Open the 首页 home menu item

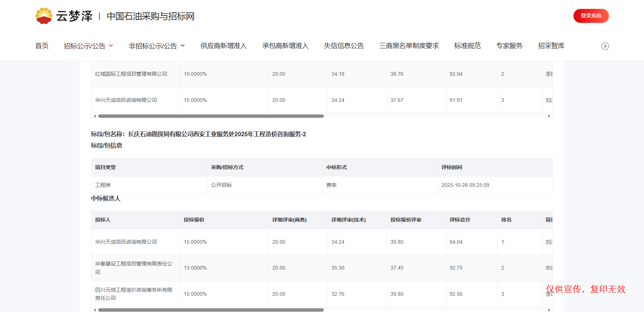[x=42, y=46]
